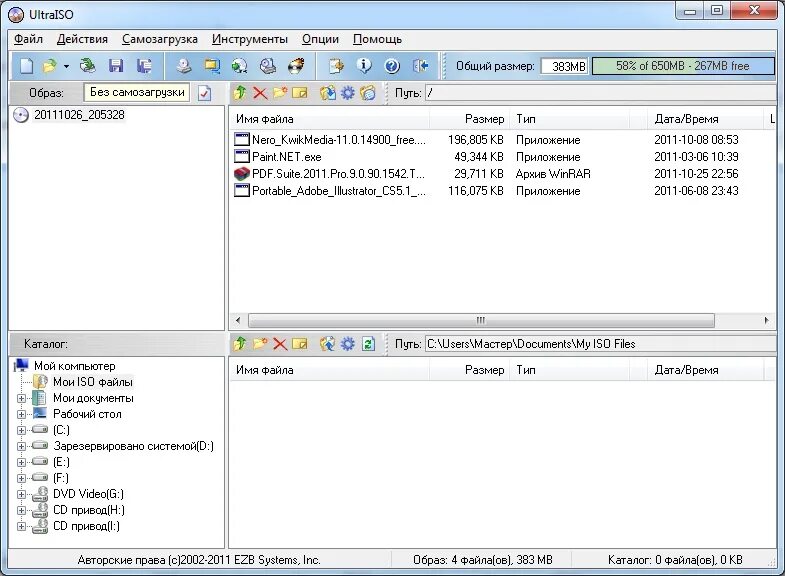Click the Convert image folder-monitor icon
This screenshot has width=785, height=576.
pos(212,66)
